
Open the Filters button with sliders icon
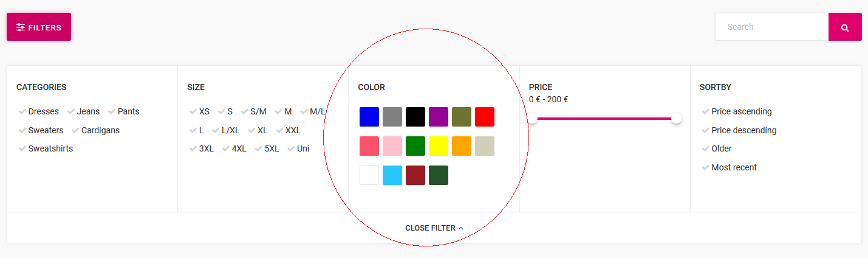click(39, 27)
